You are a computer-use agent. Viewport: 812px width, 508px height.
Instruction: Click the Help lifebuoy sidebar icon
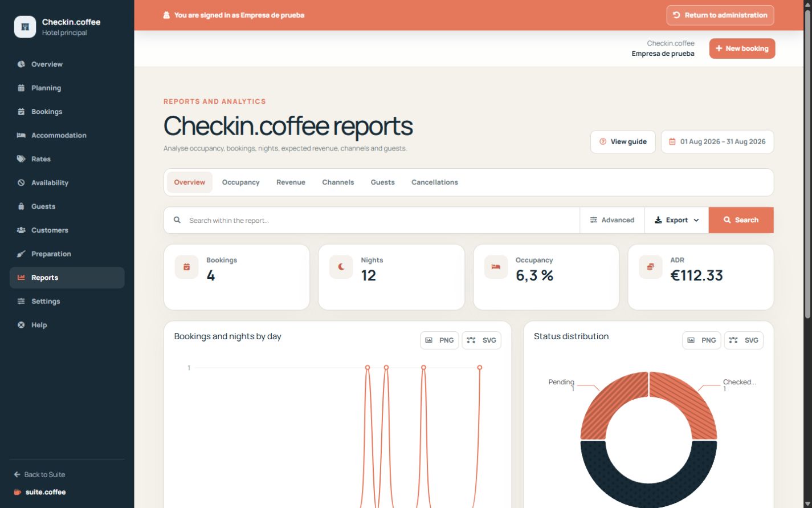click(21, 325)
